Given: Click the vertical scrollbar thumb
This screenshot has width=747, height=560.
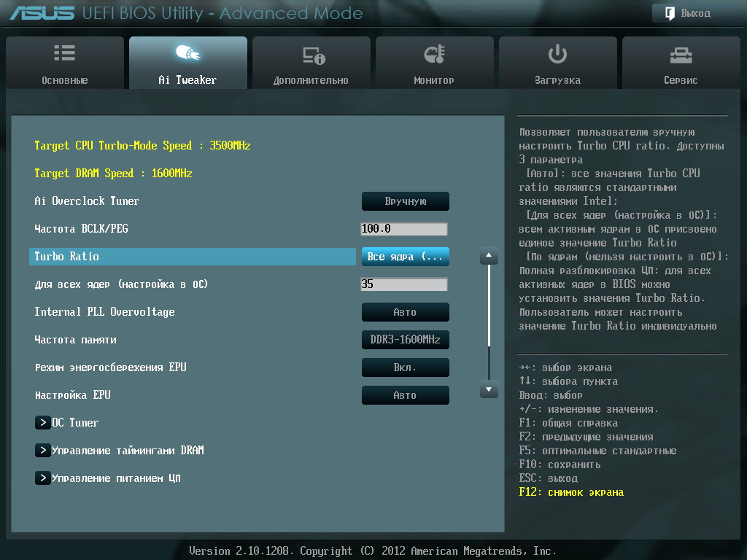Looking at the screenshot, I should pyautogui.click(x=489, y=306).
